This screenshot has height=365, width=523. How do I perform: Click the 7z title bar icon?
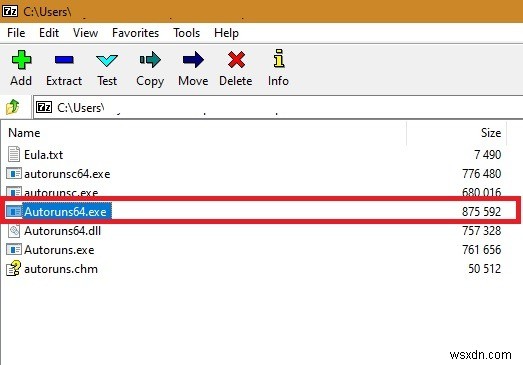[x=10, y=11]
